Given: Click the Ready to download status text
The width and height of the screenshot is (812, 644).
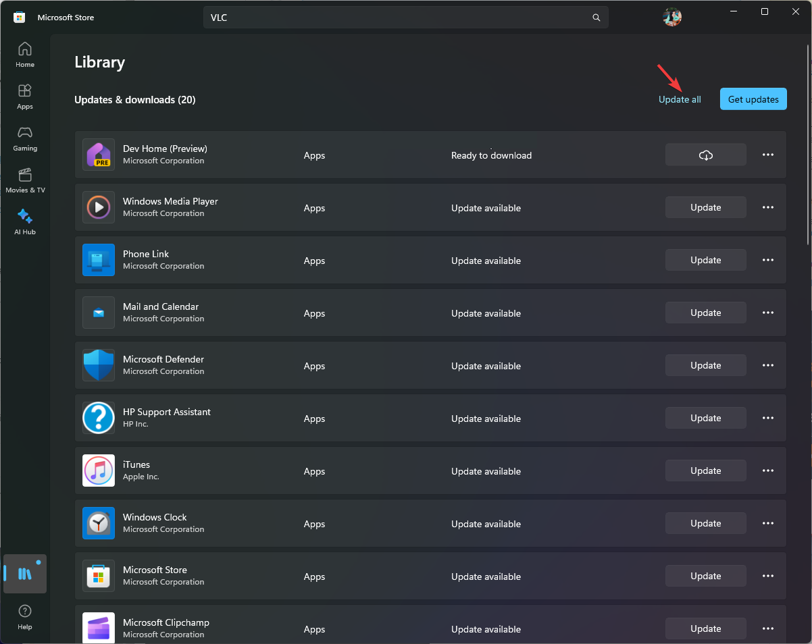Looking at the screenshot, I should tap(492, 155).
